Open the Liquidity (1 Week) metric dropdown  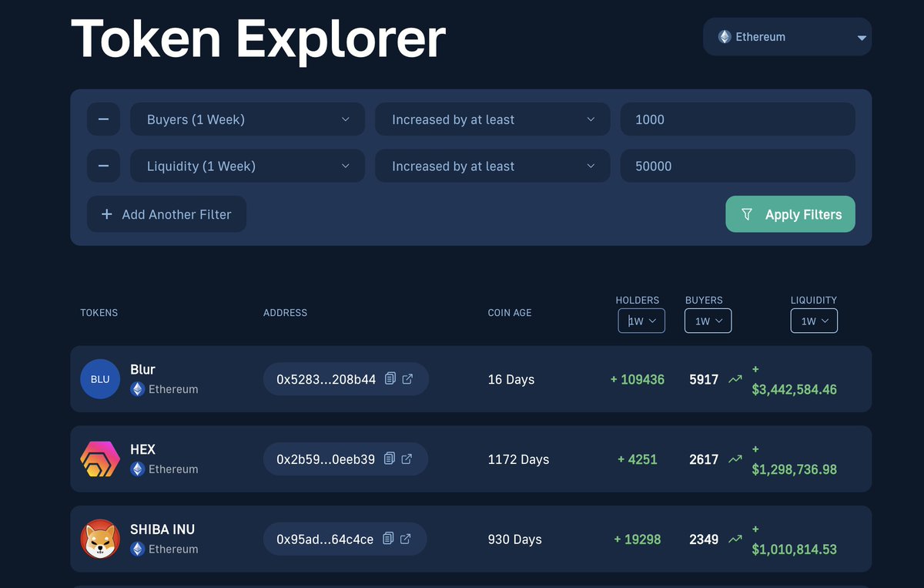point(247,166)
